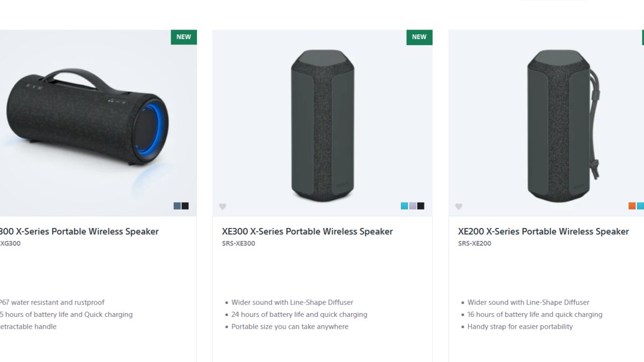This screenshot has width=644, height=362.
Task: Open the XE200 X-Series Portable Wireless Speaker link
Action: pyautogui.click(x=543, y=232)
